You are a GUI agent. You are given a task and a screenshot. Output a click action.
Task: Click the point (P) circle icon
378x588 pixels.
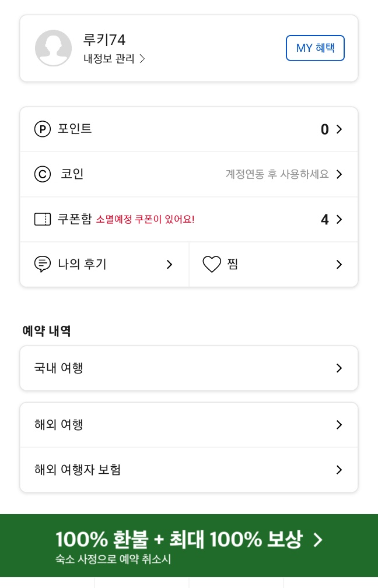pos(43,129)
